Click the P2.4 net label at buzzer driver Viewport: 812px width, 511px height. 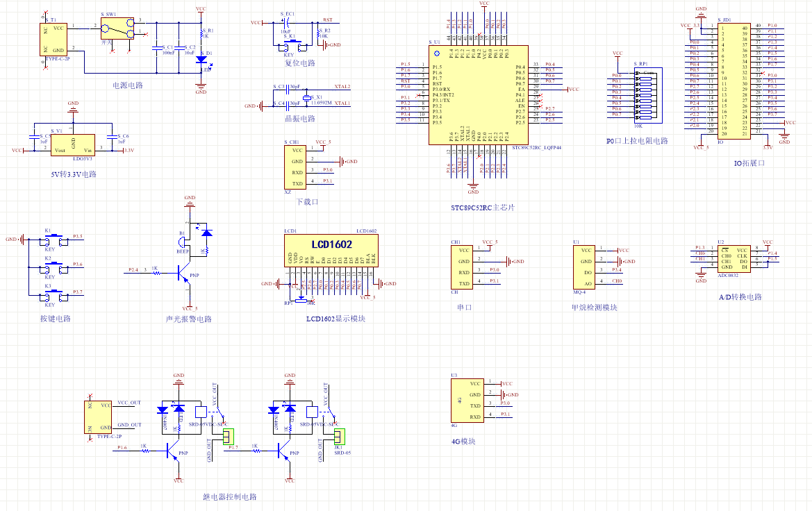click(133, 270)
